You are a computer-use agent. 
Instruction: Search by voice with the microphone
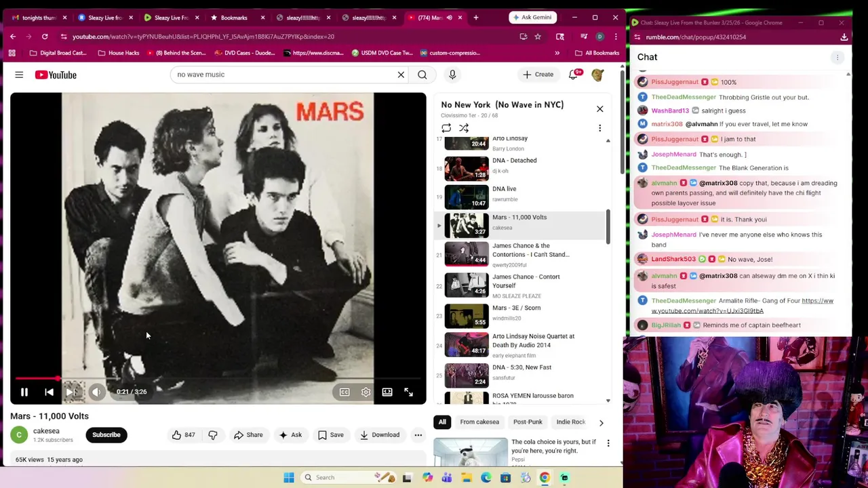(x=452, y=75)
